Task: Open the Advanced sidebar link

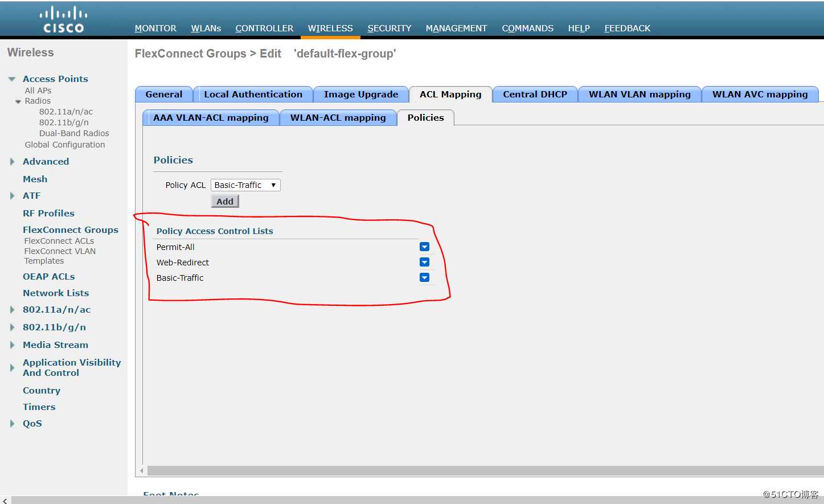Action: (46, 162)
